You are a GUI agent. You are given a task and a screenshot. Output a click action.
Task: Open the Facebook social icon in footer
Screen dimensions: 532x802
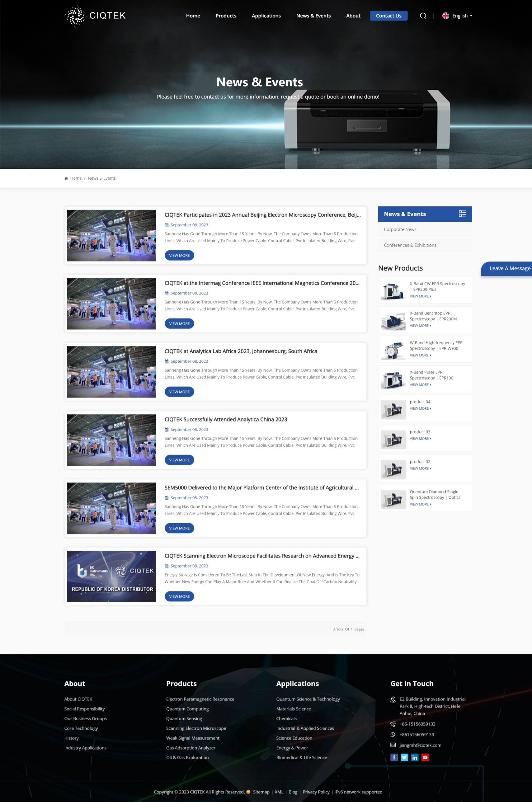(394, 757)
